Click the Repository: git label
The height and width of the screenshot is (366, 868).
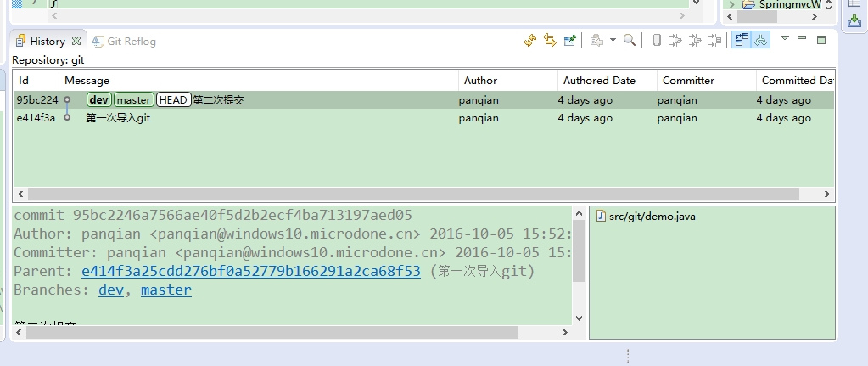coord(48,59)
